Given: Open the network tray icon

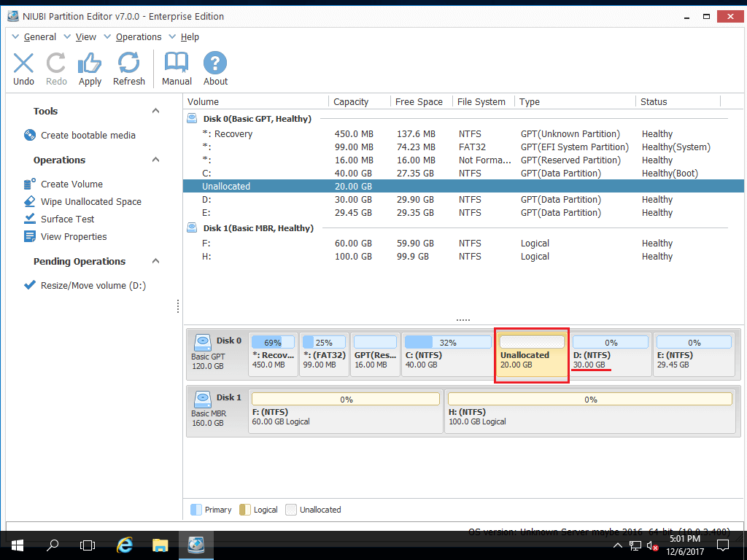Looking at the screenshot, I should tap(635, 545).
